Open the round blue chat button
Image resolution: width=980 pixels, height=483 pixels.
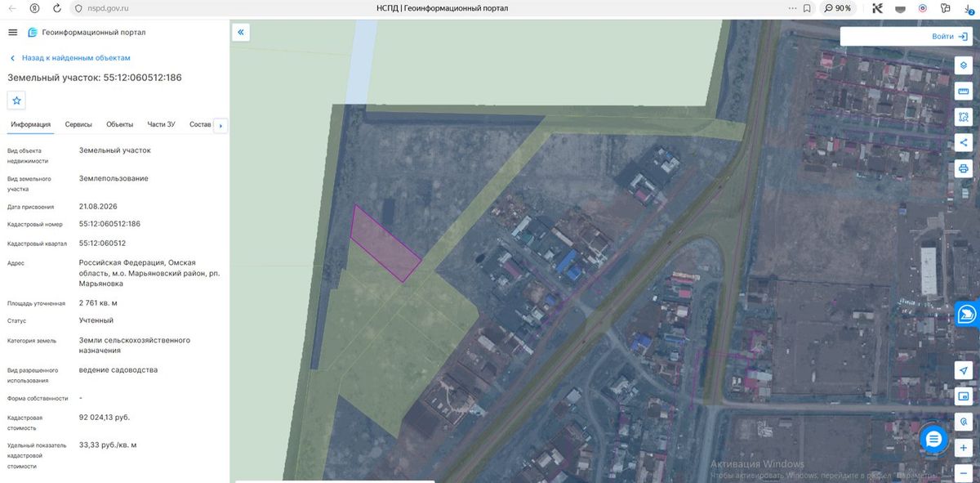934,440
